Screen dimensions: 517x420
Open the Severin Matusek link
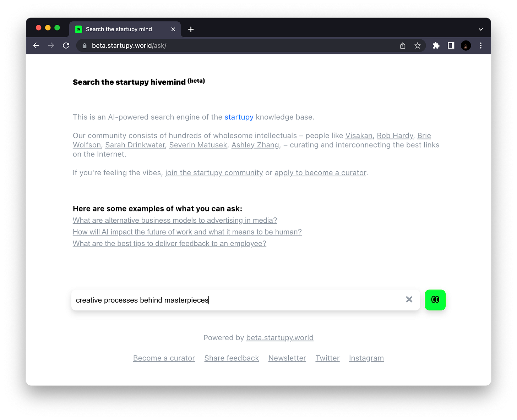click(x=198, y=145)
